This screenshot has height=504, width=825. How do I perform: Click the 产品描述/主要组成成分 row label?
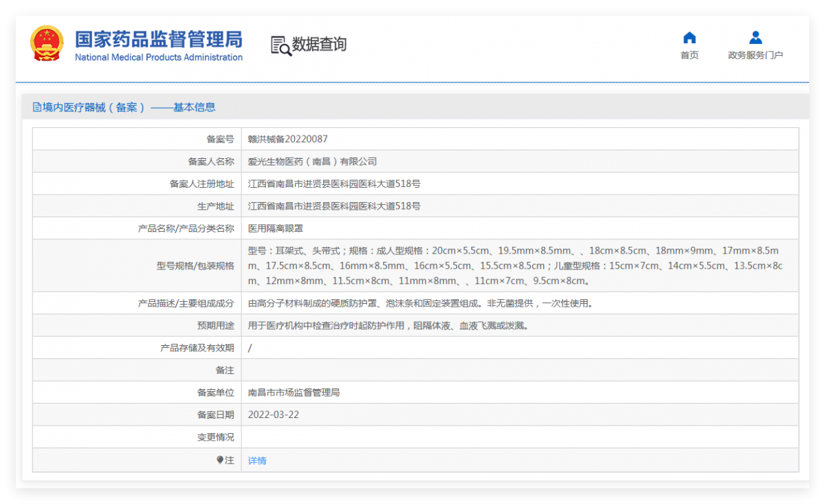[186, 303]
